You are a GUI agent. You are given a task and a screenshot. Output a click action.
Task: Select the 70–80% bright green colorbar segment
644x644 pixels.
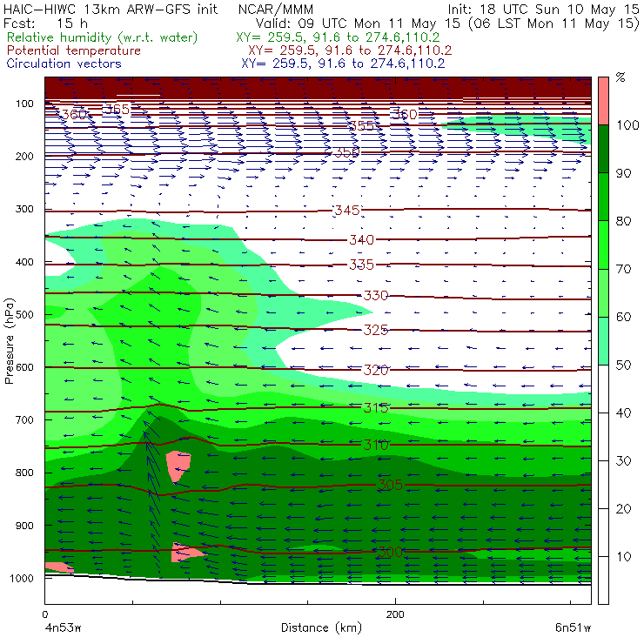(603, 245)
